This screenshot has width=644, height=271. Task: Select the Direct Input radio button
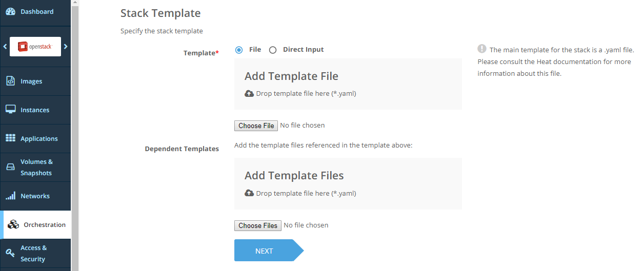[x=273, y=50]
